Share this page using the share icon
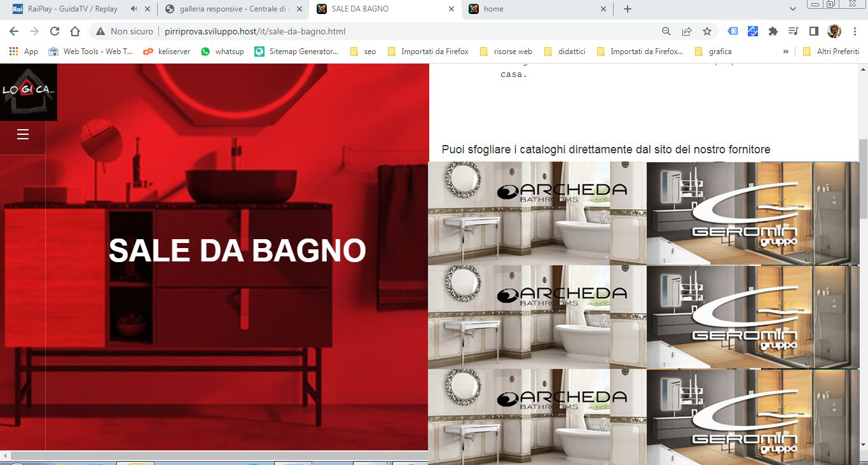 pyautogui.click(x=687, y=31)
